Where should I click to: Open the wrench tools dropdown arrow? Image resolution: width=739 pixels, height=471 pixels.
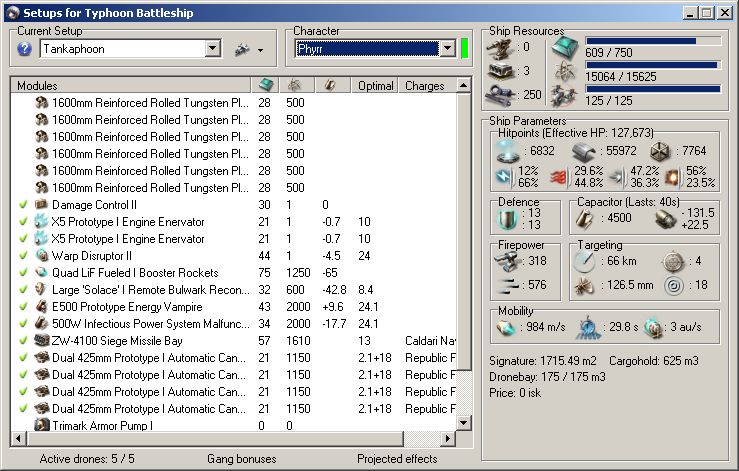click(260, 50)
